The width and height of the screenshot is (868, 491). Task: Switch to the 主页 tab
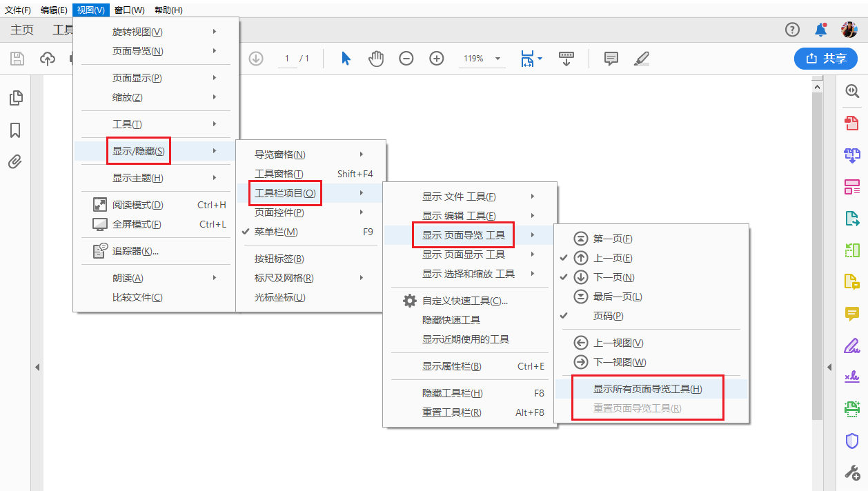22,30
